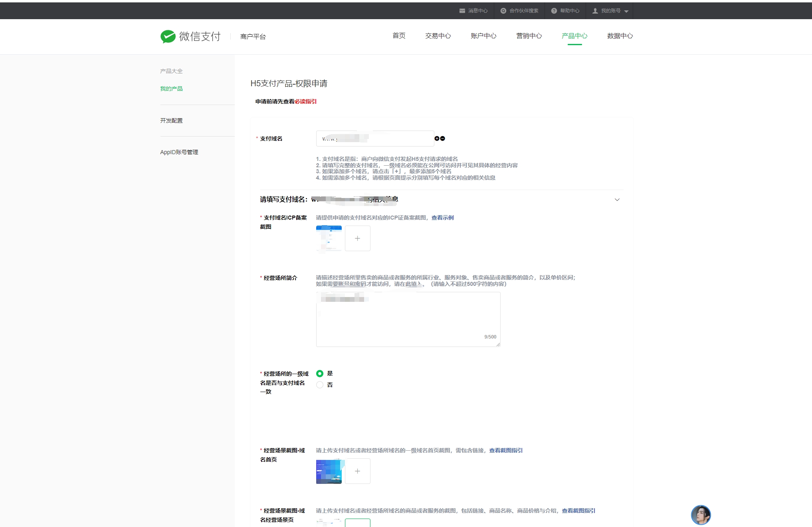Collapse the 请填写支付域名 section chevron
The image size is (812, 527).
point(617,200)
